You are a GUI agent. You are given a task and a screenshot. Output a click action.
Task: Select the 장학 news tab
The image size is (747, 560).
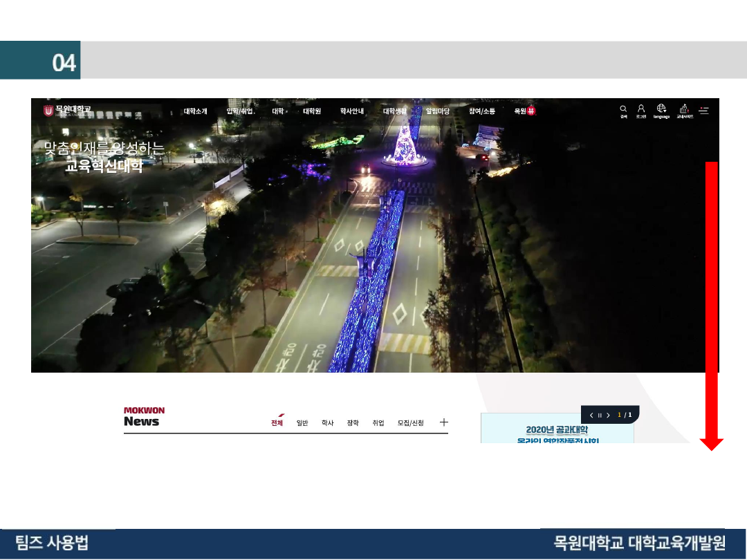353,423
